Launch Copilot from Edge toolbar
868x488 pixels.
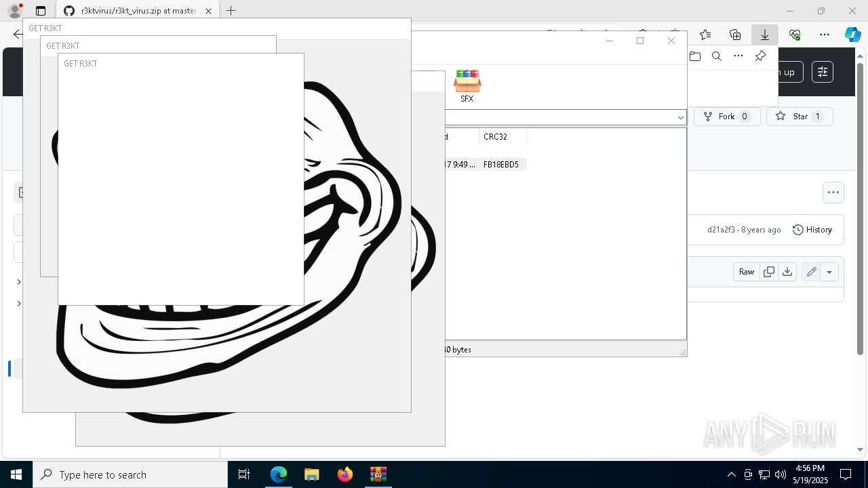(x=852, y=35)
